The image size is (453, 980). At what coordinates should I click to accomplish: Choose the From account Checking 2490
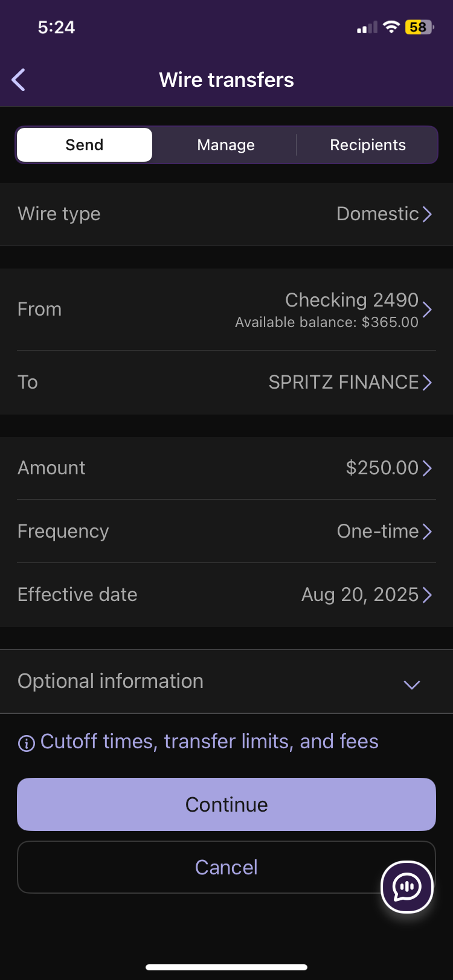click(226, 310)
